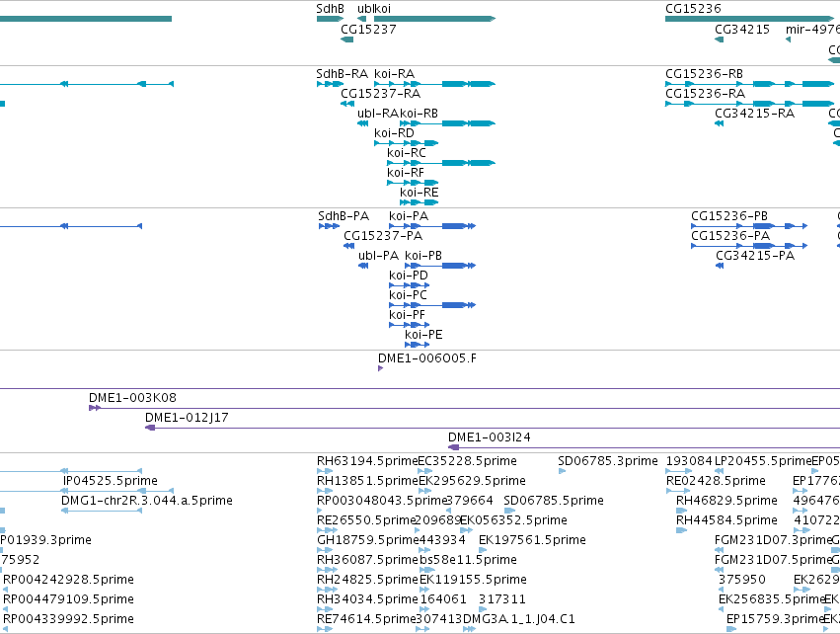The width and height of the screenshot is (840, 634).
Task: Click the koi-PB coding sequence
Action: (x=440, y=266)
